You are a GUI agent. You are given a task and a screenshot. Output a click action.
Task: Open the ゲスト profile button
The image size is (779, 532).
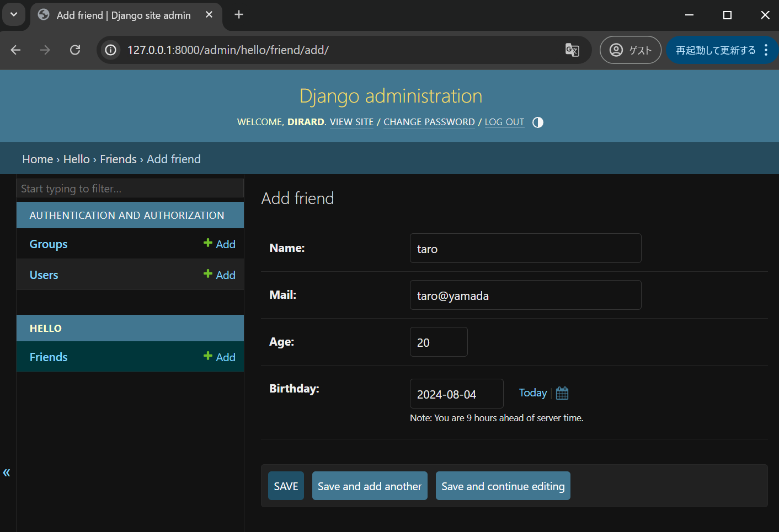click(x=631, y=50)
